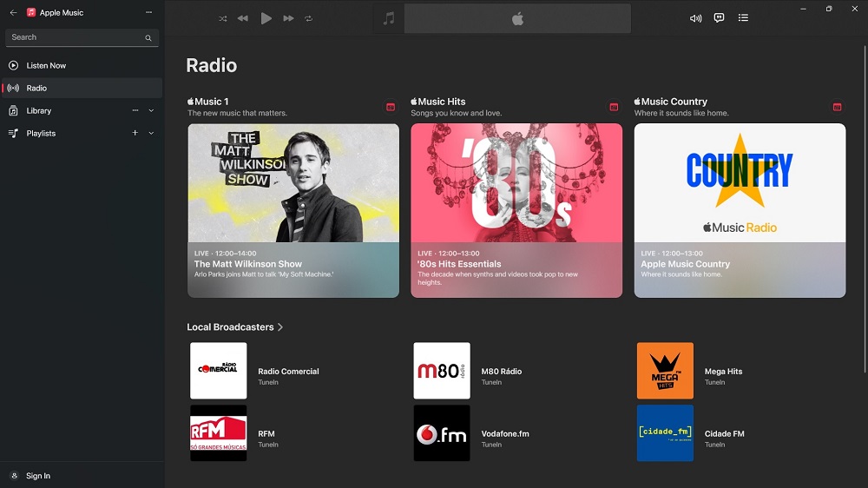
Task: Focus the Search field
Action: pyautogui.click(x=82, y=37)
